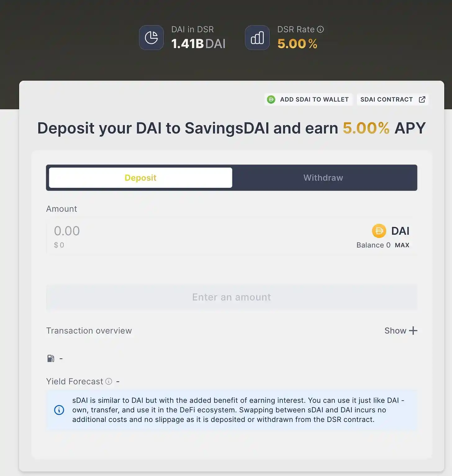
Task: Click the DSR Rate bar chart icon
Action: click(257, 38)
